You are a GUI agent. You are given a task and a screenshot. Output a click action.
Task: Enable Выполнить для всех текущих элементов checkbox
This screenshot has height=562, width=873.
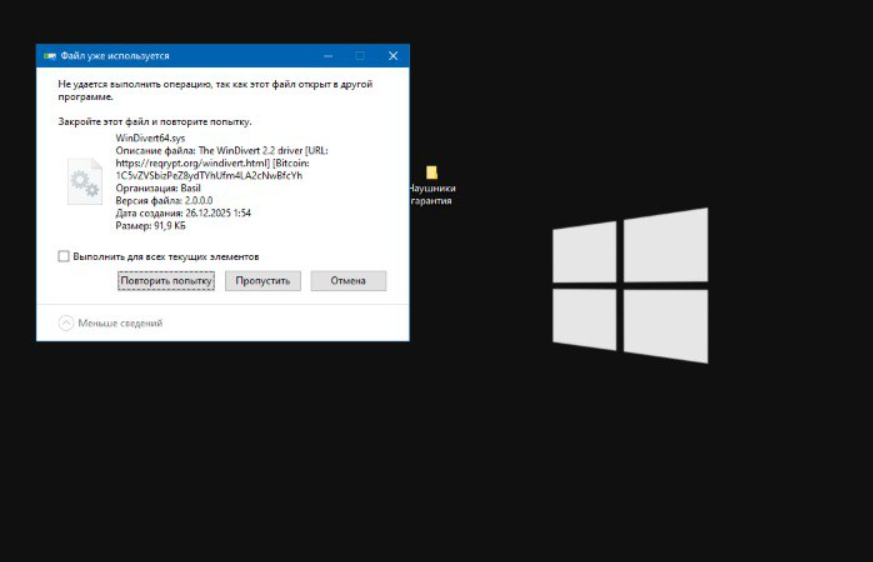tap(63, 256)
